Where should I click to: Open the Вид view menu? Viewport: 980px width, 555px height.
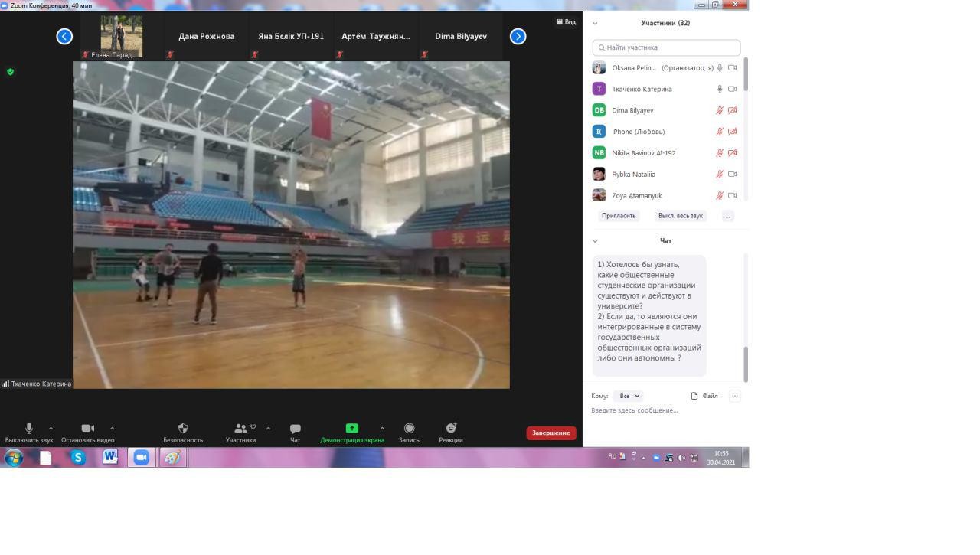(x=566, y=22)
